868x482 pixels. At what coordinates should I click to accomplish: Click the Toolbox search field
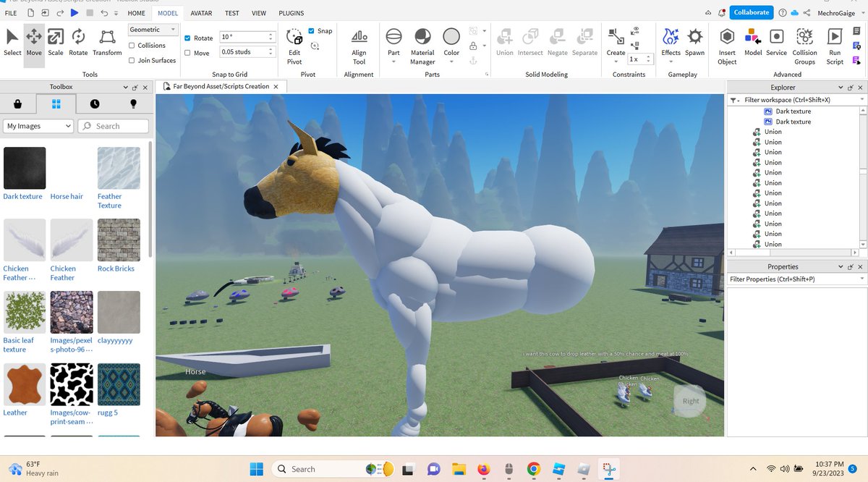pyautogui.click(x=112, y=126)
